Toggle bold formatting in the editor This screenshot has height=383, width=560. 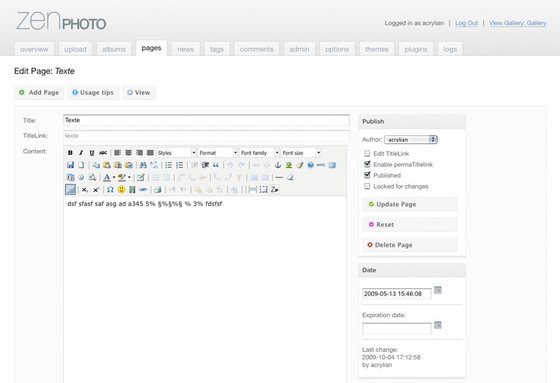70,153
